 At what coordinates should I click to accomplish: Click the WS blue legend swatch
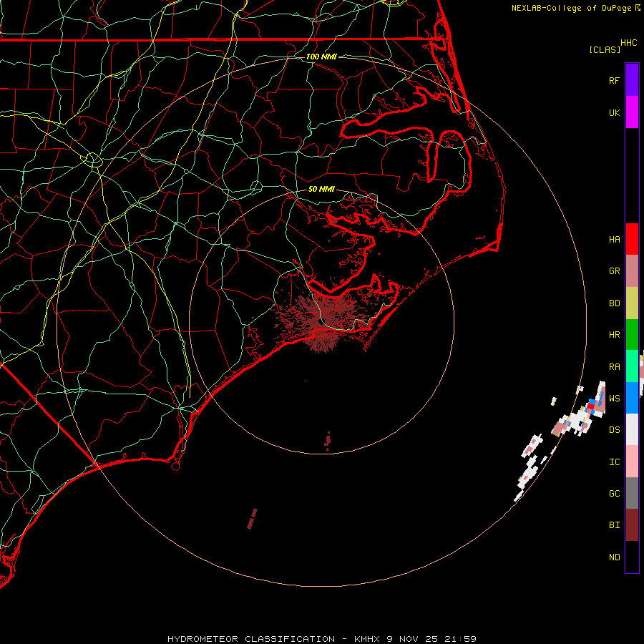point(632,398)
